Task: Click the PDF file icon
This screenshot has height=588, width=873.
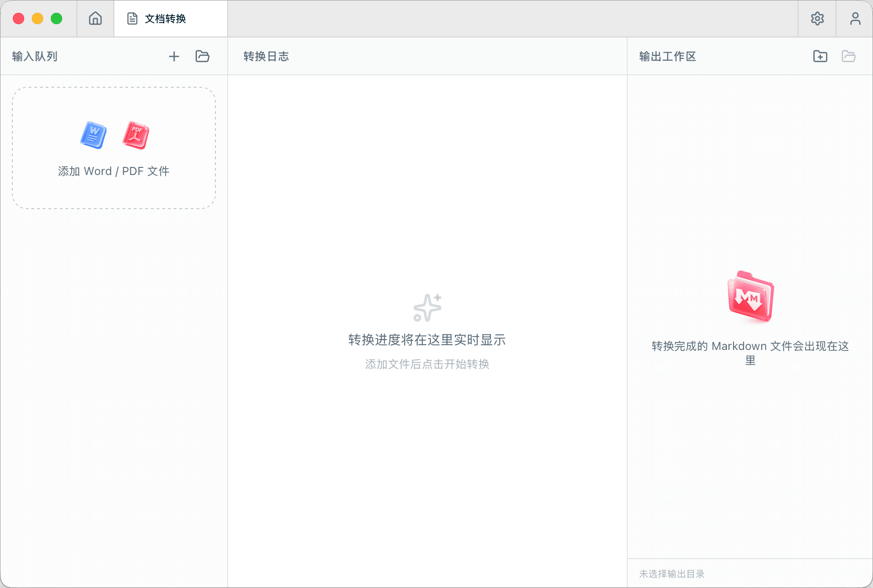Action: pyautogui.click(x=136, y=135)
